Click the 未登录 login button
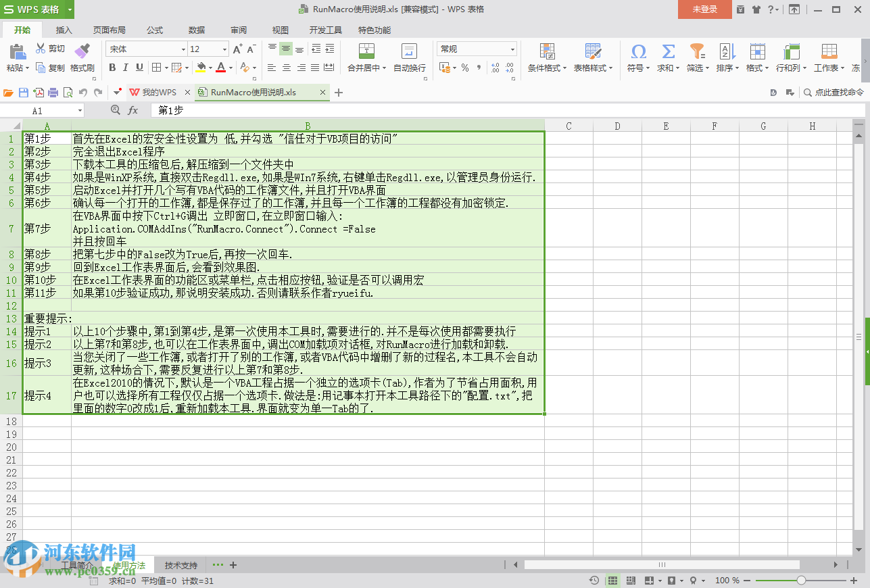 pos(704,10)
